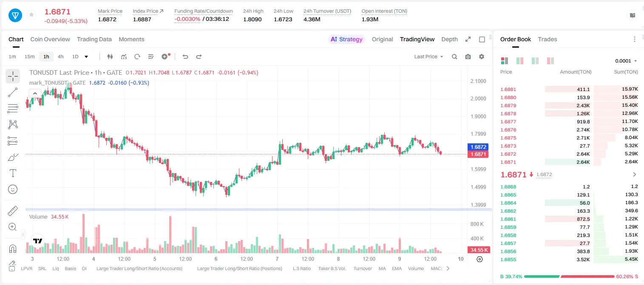Click the buy/sell ratio bar at bottom
Image resolution: width=644 pixels, height=285 pixels.
point(569,276)
